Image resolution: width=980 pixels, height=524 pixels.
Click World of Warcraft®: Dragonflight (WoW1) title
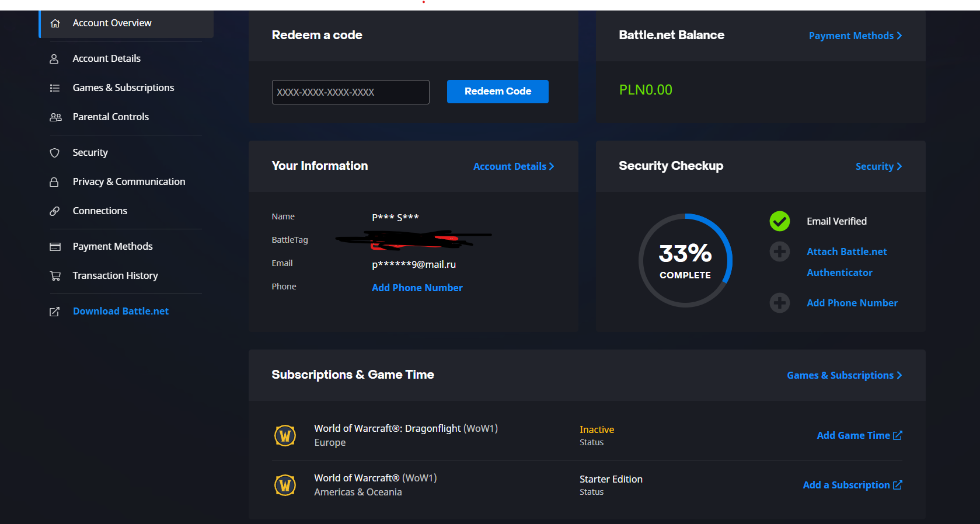[x=406, y=428]
